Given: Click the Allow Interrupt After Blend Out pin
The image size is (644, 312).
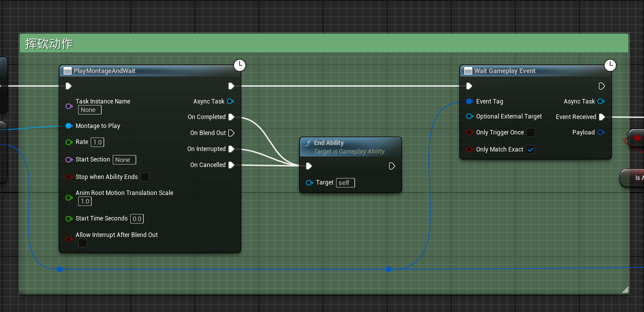Looking at the screenshot, I should click(69, 239).
